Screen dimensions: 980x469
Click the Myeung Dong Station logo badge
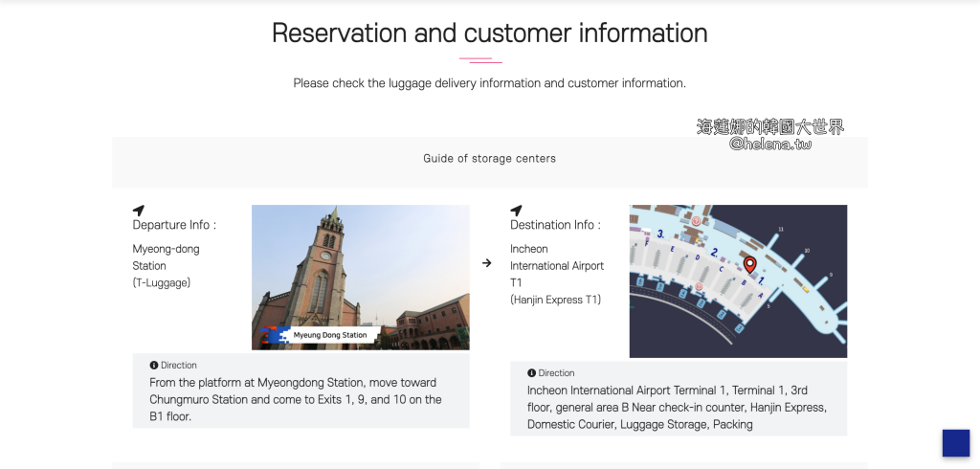point(323,335)
